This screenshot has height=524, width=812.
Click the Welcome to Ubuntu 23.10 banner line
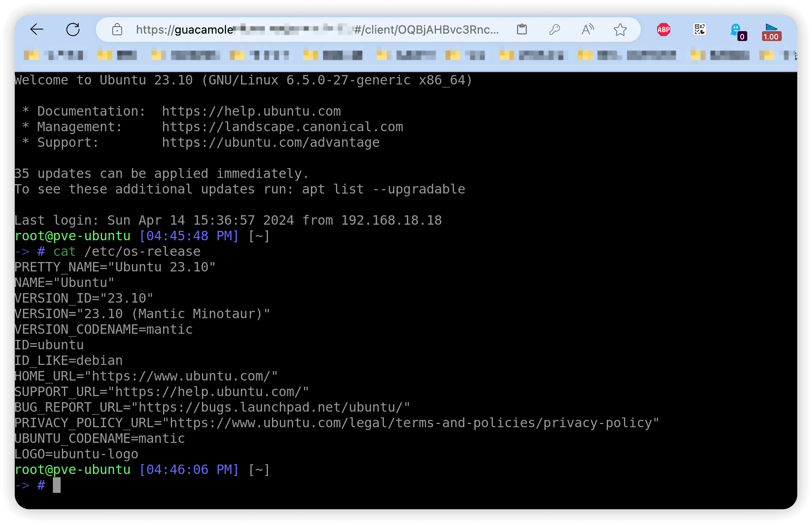243,80
